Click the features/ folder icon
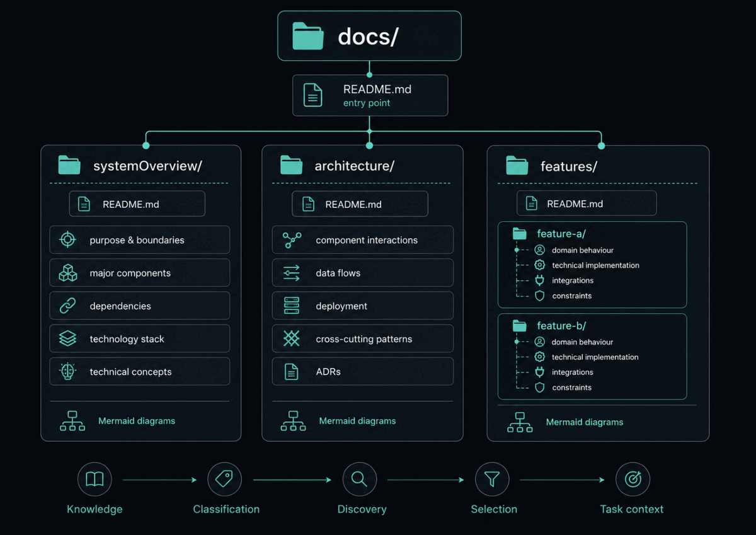Screen dimensions: 756x535 point(517,166)
